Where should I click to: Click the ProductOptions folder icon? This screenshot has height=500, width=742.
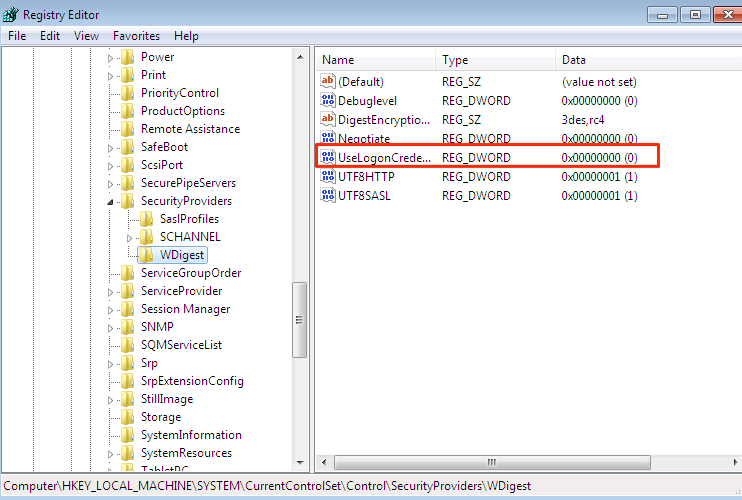click(127, 111)
